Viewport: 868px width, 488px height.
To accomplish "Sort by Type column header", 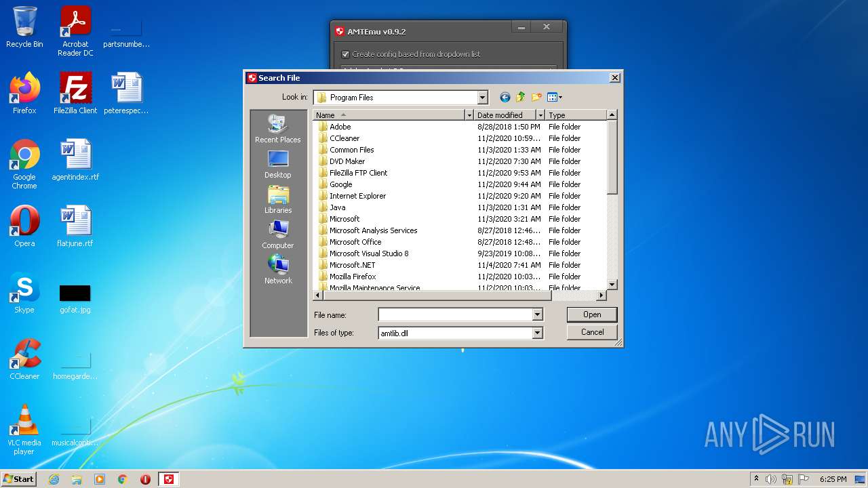I will point(576,115).
